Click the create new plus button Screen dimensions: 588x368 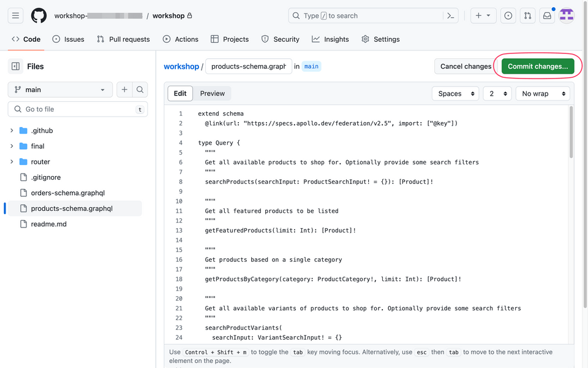point(478,16)
